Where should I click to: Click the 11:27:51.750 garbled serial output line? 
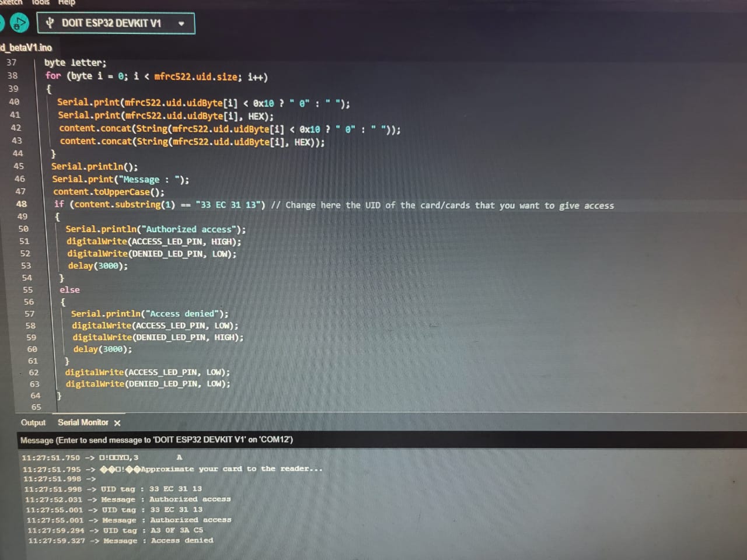click(102, 458)
